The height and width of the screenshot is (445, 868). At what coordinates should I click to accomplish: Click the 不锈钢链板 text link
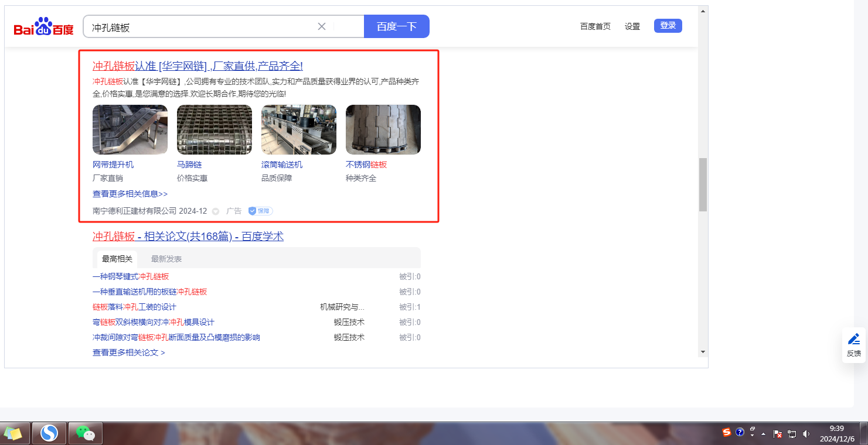[x=366, y=165]
